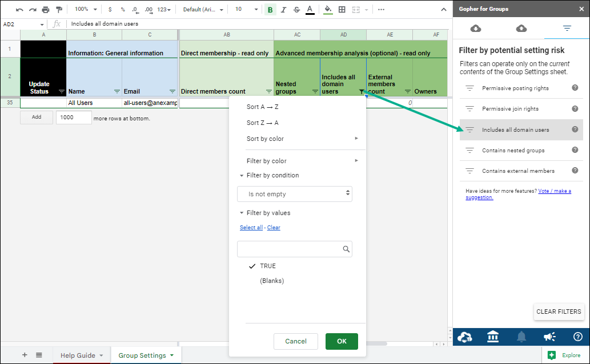The width and height of the screenshot is (590, 364).
Task: Format as percent icon
Action: [123, 10]
